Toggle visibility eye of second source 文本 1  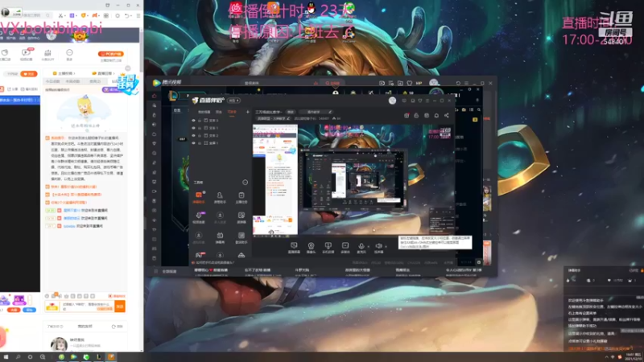point(193,128)
